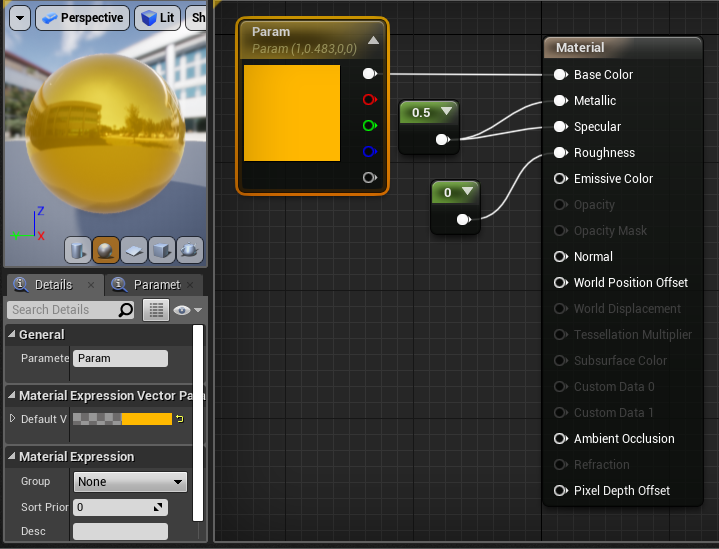Expand the Default Value property arrow
Image resolution: width=719 pixels, height=549 pixels.
13,418
